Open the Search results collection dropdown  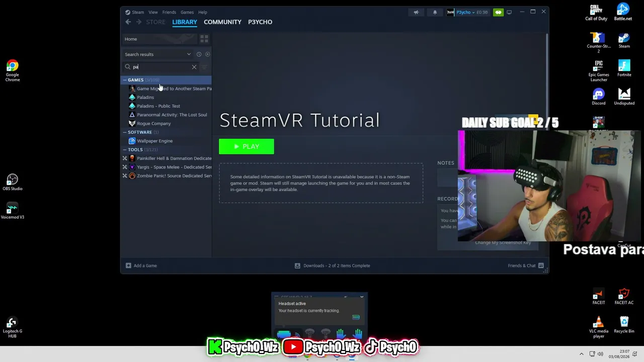[x=158, y=54]
